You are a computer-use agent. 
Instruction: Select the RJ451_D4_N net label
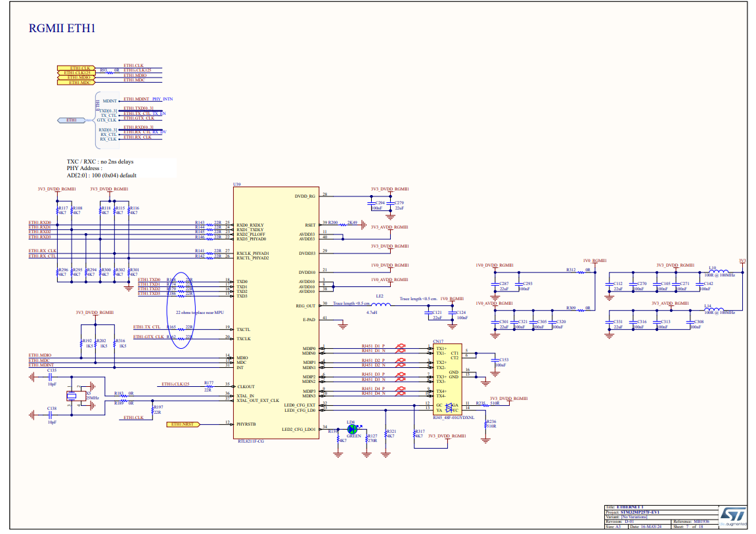click(x=373, y=393)
